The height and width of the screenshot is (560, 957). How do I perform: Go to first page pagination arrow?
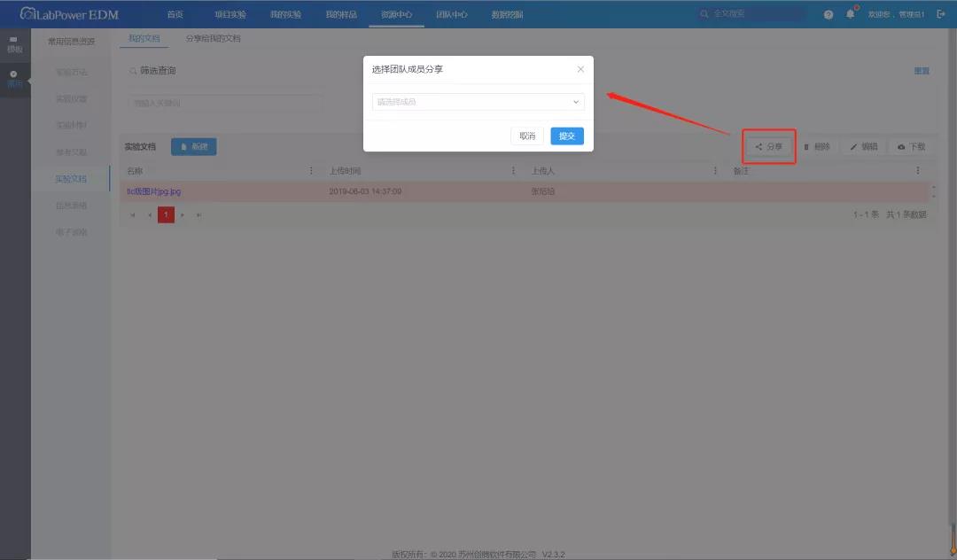tap(132, 214)
